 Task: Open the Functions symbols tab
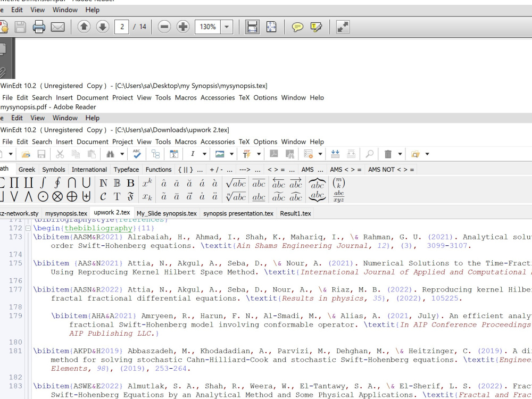pos(159,169)
